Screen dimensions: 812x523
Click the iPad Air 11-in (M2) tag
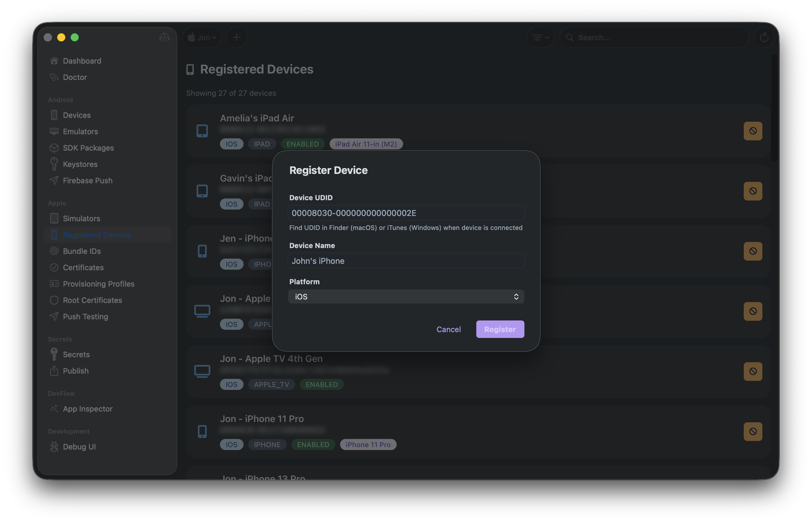366,144
